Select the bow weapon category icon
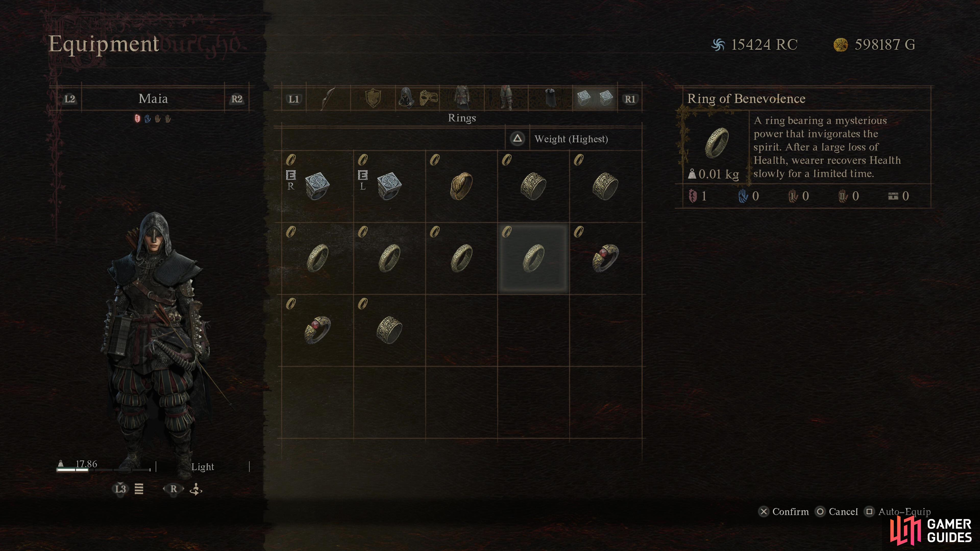Screen dimensions: 980x551 (328, 98)
